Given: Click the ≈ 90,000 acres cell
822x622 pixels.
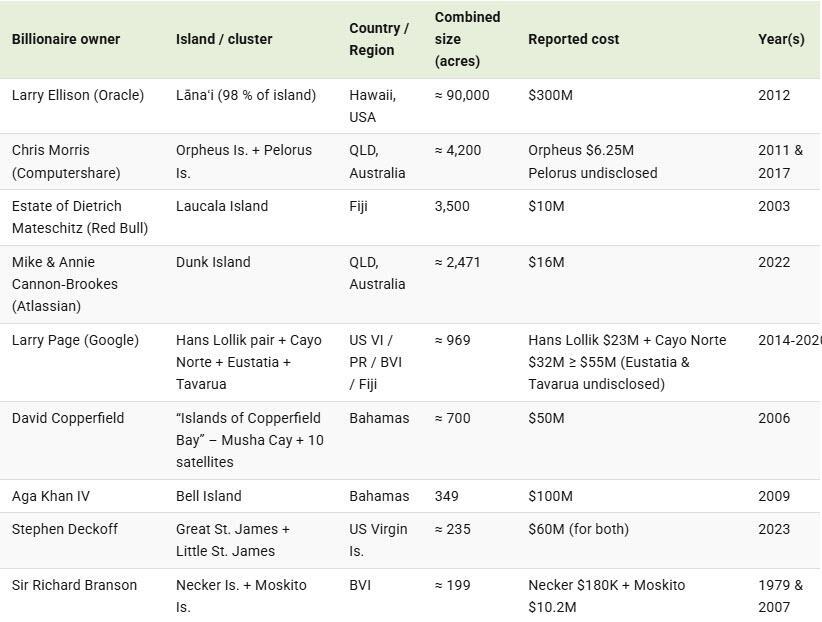Looking at the screenshot, I should point(462,95).
